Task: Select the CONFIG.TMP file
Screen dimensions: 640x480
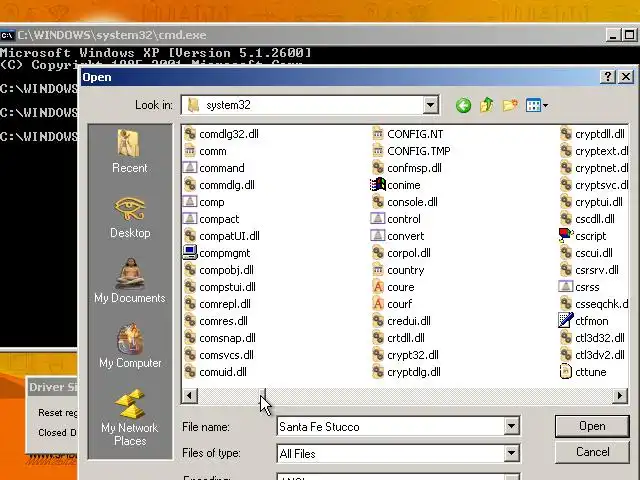Action: (x=411, y=151)
